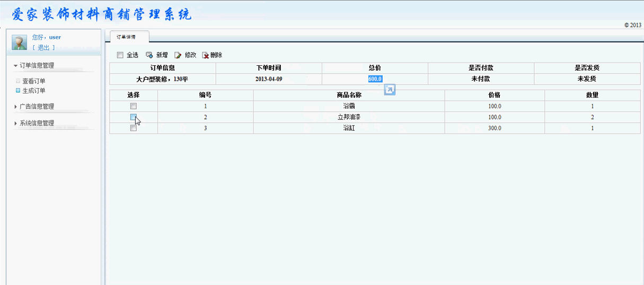Click the 修改 edit pencil icon
644x285 pixels.
(x=178, y=55)
